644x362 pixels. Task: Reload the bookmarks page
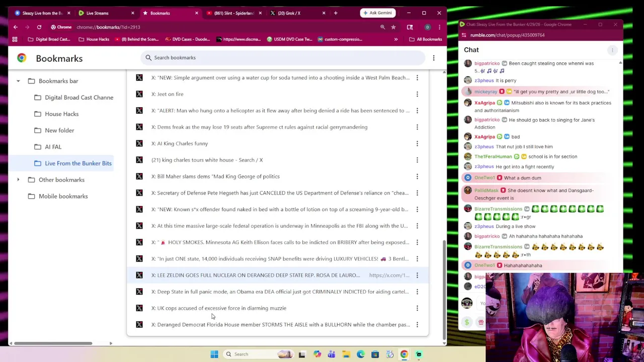click(39, 27)
